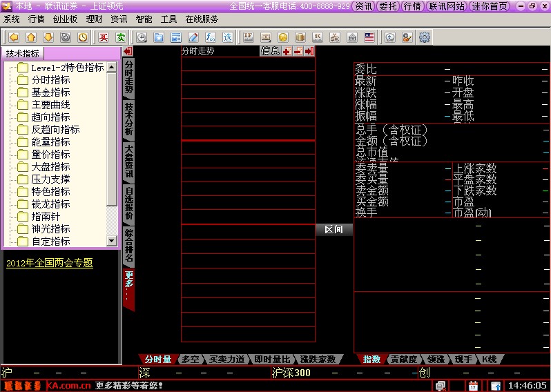This screenshot has width=551, height=392.
Task: Click the US flag market icon
Action: click(369, 37)
